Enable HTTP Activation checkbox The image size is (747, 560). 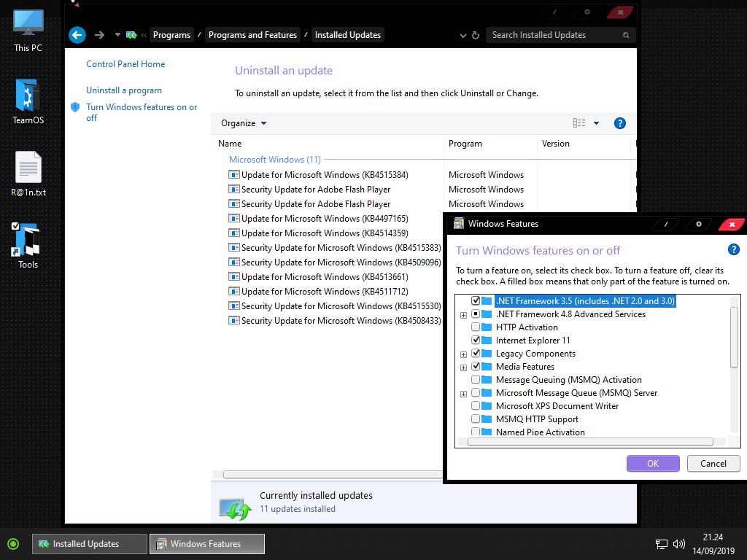[476, 327]
